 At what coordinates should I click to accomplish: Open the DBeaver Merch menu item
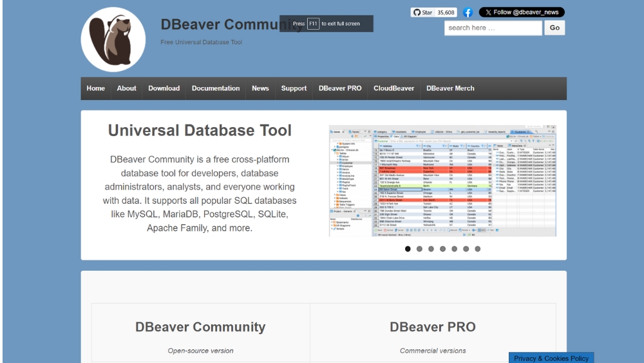click(x=450, y=88)
